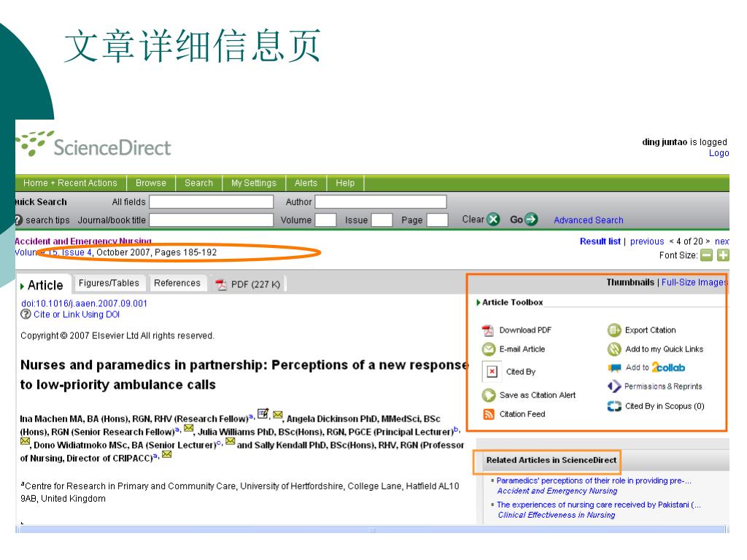Click the previous link
The height and width of the screenshot is (560, 747).
pos(647,241)
